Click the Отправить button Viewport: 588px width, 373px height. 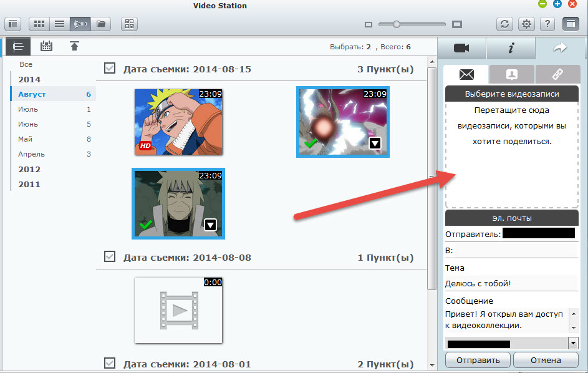point(478,361)
